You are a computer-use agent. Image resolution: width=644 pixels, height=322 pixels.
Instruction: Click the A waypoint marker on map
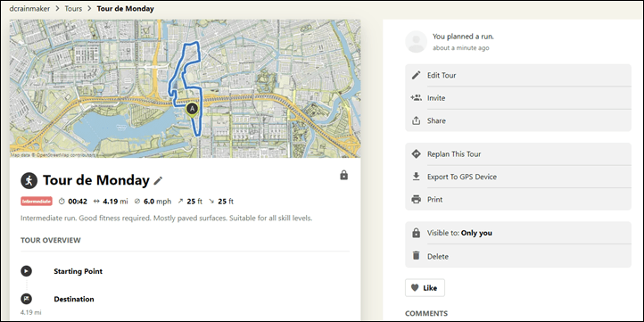point(192,110)
